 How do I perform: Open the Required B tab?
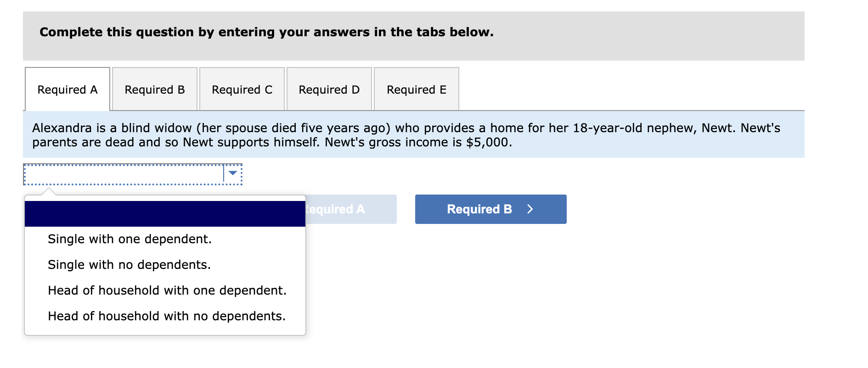click(x=155, y=89)
